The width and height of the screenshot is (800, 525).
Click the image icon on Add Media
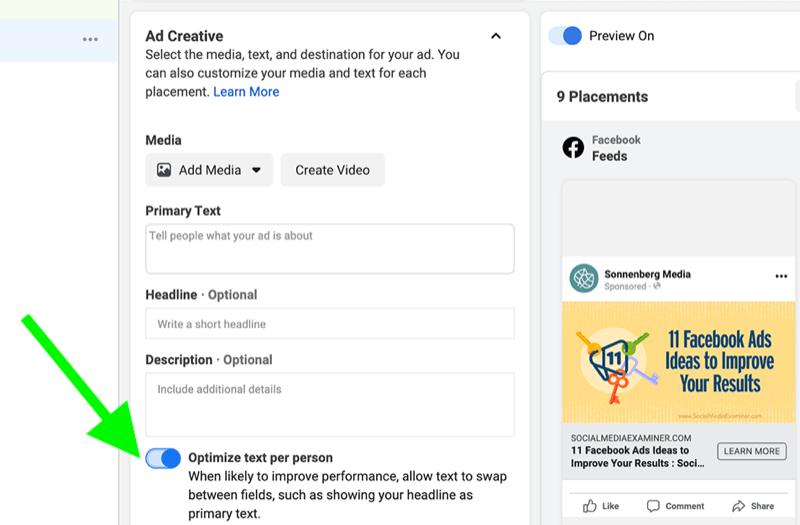pos(164,170)
